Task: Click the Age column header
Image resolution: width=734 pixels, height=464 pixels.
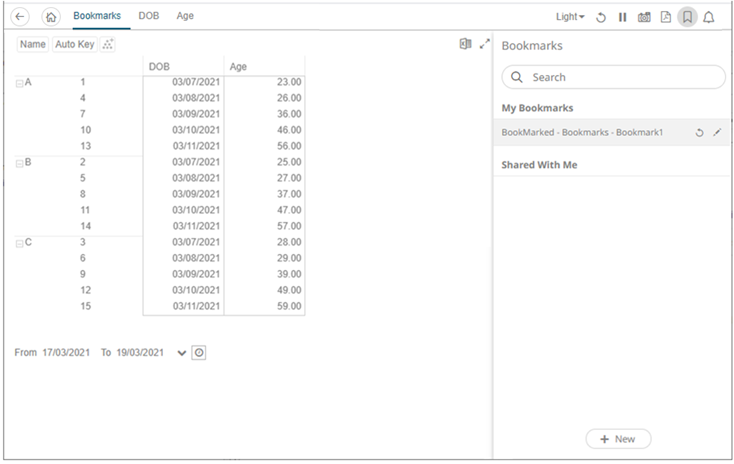Action: point(264,66)
